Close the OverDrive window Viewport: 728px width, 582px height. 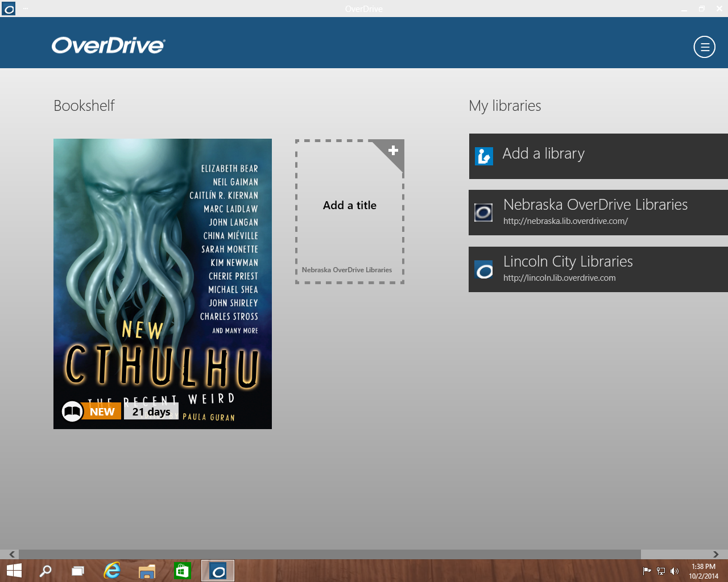719,9
